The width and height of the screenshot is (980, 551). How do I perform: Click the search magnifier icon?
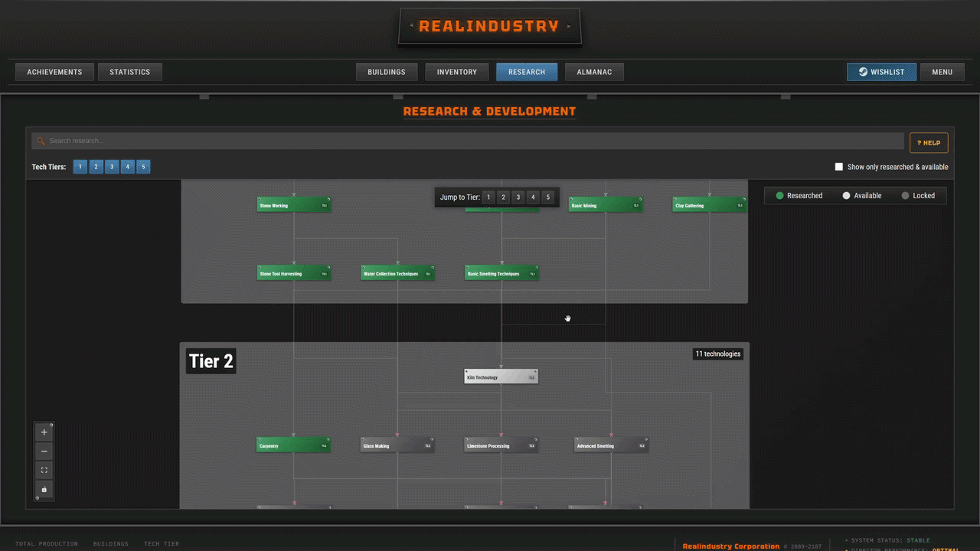(x=41, y=141)
